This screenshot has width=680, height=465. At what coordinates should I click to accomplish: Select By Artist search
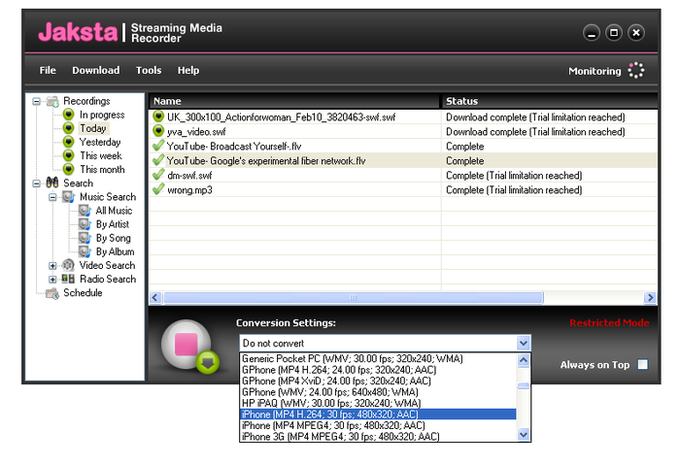pyautogui.click(x=112, y=225)
